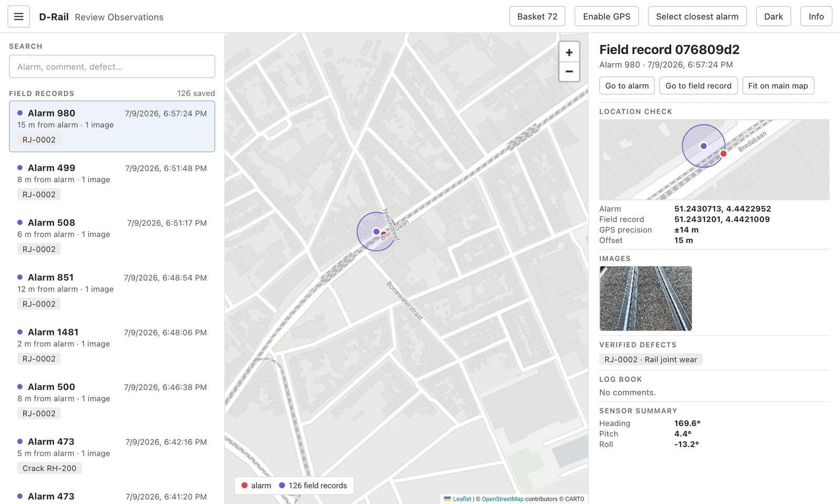The width and height of the screenshot is (840, 504).
Task: Open the rail track image thumbnail
Action: click(646, 298)
